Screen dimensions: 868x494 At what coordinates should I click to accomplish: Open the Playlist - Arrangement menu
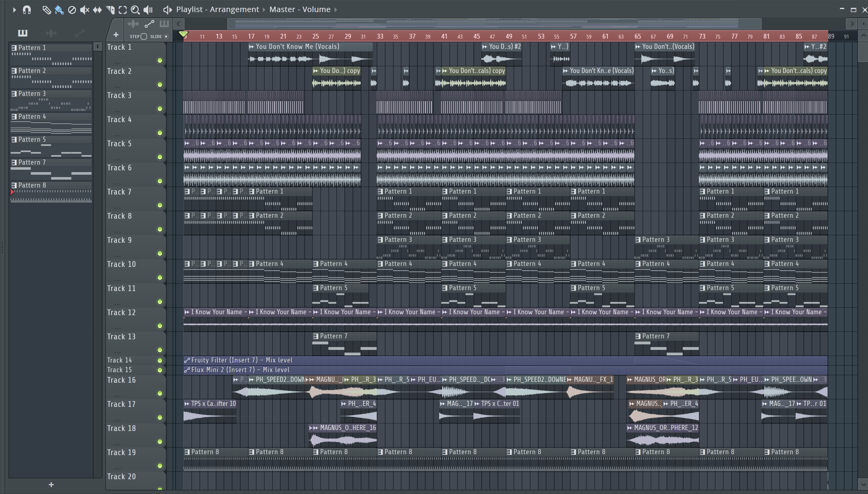coord(217,10)
